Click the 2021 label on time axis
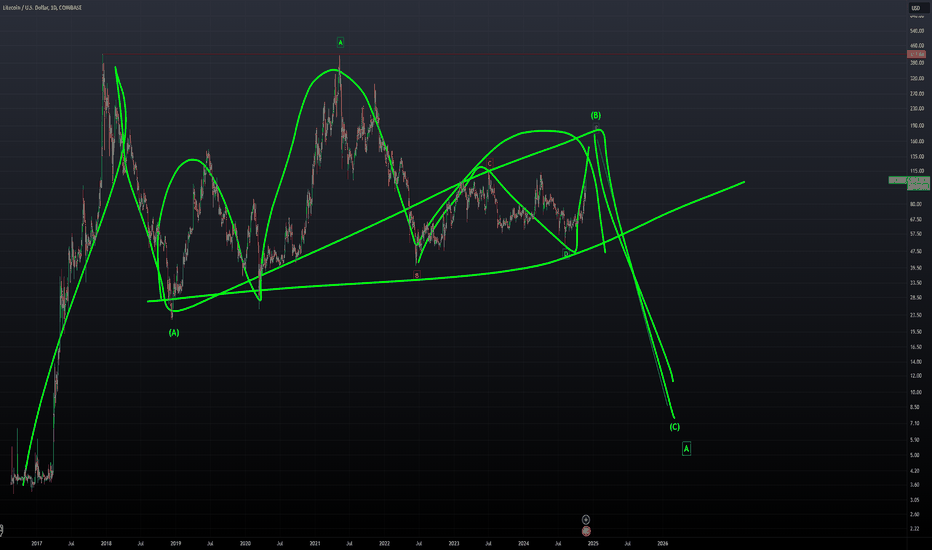This screenshot has height=550, width=932. 315,543
